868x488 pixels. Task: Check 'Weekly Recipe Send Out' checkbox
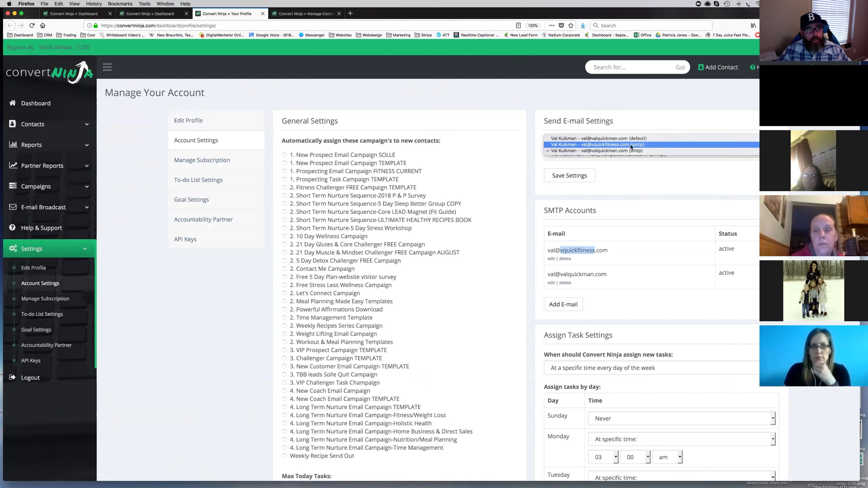(x=284, y=456)
